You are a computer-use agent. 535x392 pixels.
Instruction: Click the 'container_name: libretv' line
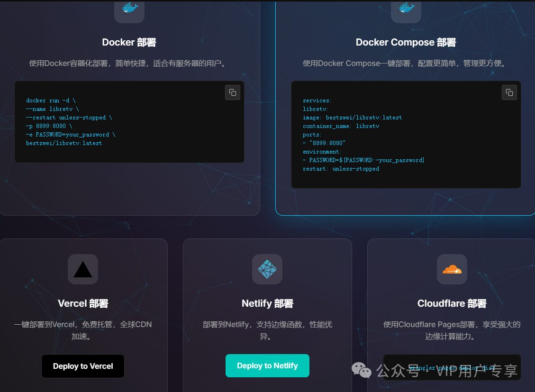tap(341, 126)
